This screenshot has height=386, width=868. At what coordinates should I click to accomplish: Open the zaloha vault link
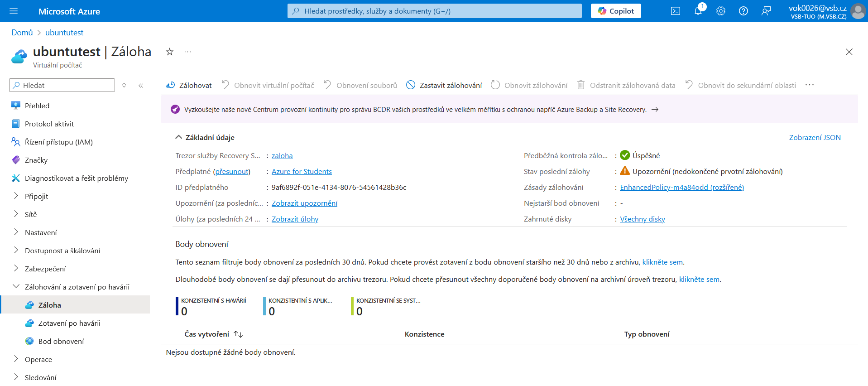click(x=282, y=155)
